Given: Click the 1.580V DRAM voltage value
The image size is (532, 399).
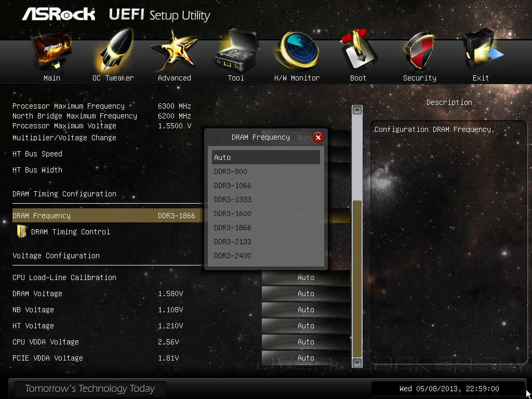Looking at the screenshot, I should click(170, 294).
